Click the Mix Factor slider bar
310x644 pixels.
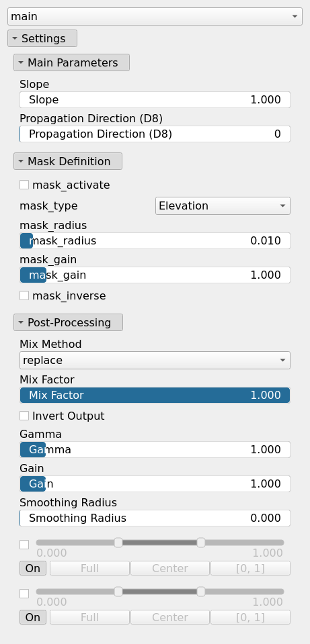point(155,395)
